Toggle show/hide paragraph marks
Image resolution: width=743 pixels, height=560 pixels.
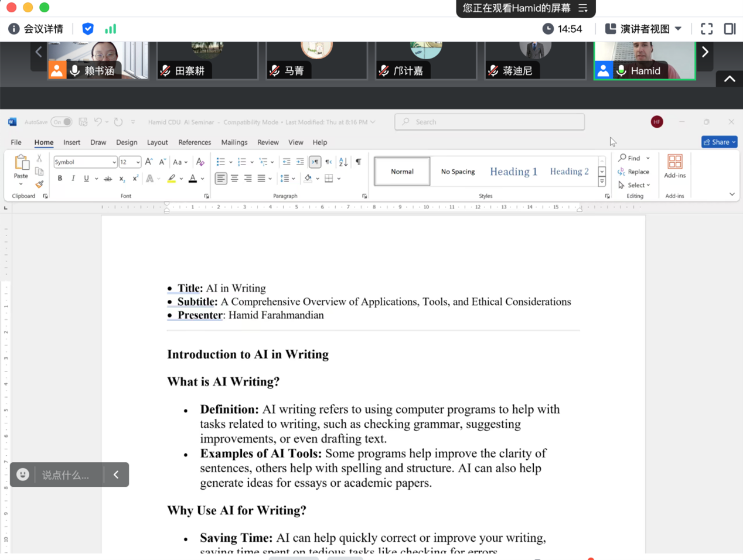click(x=358, y=162)
